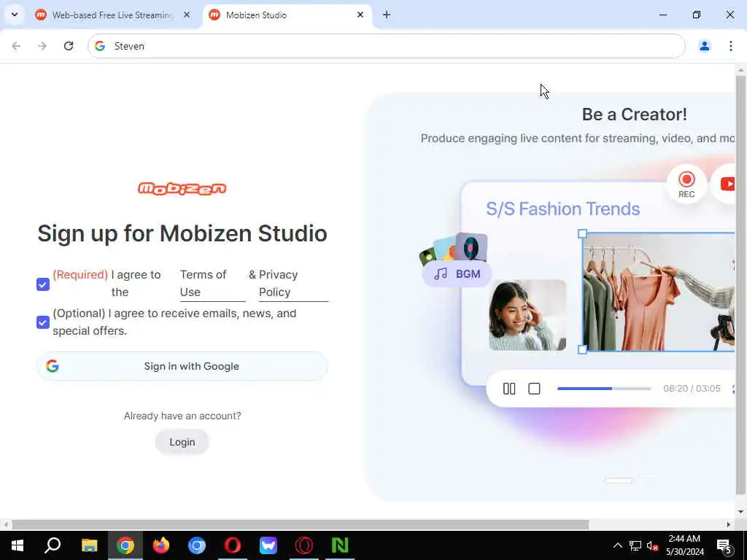Click the S/S Fashion Trends title

562,209
